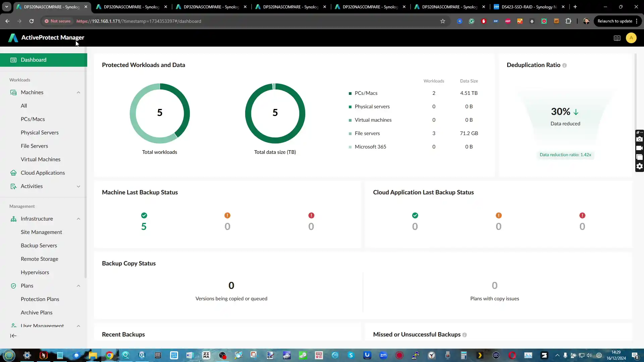Open the floating toolbar settings gear
This screenshot has height=362, width=644.
639,166
